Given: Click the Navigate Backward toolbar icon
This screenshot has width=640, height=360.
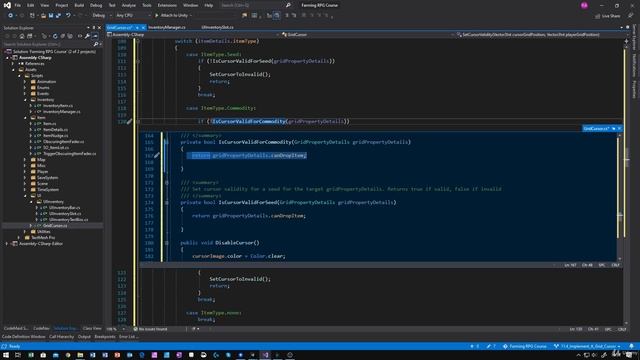Looking at the screenshot, I should point(10,16).
